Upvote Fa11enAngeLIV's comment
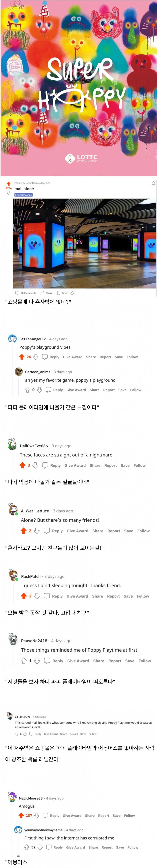The image size is (157, 868). pos(22,356)
